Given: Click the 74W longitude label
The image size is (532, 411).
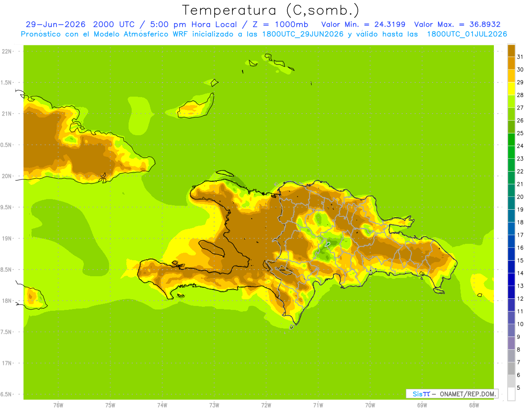Looking at the screenshot, I should 162,405.
